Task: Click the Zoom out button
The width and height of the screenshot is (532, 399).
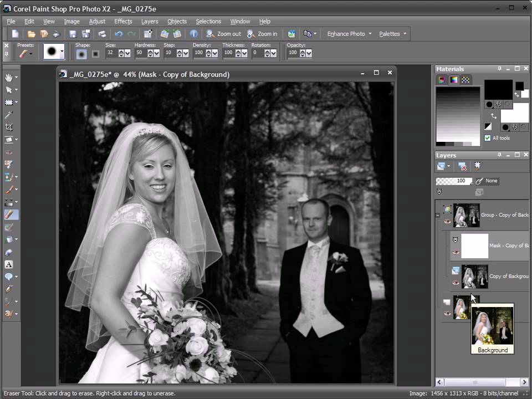Action: coord(223,34)
